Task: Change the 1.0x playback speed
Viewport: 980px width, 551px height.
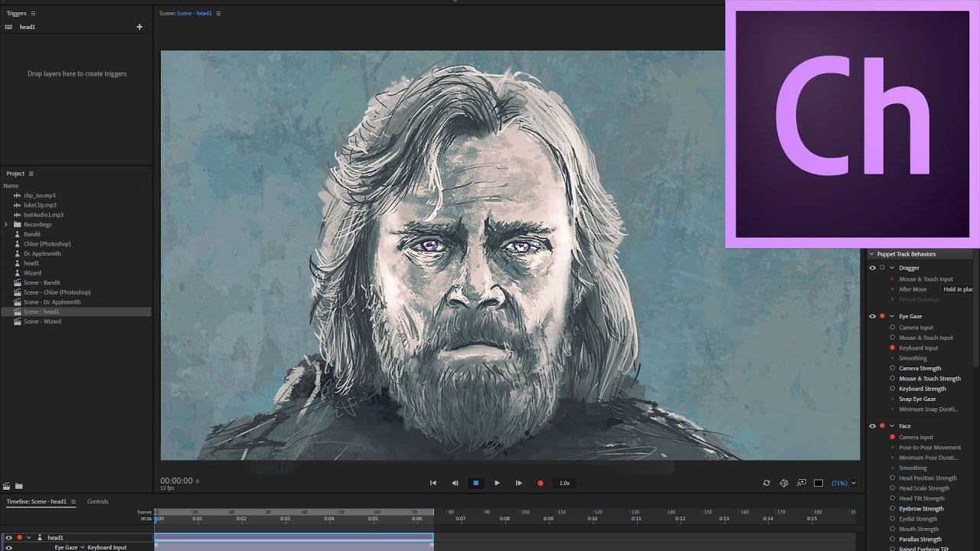Action: point(565,483)
